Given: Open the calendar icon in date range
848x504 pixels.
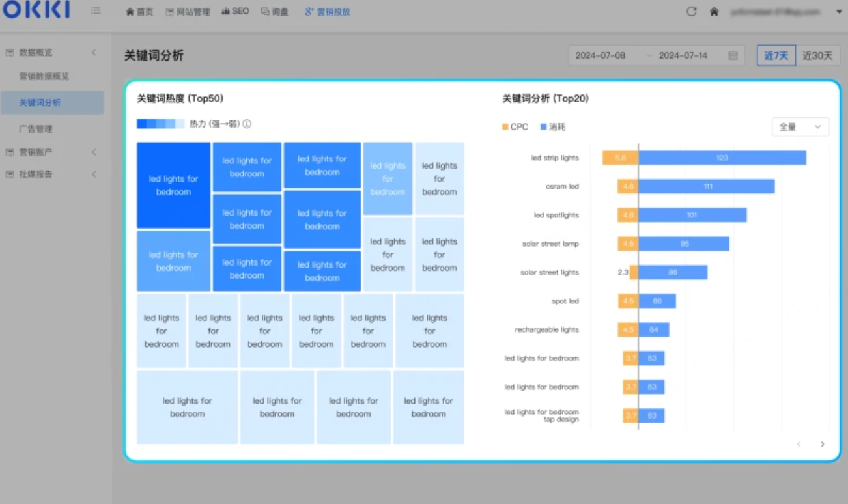Looking at the screenshot, I should (733, 56).
